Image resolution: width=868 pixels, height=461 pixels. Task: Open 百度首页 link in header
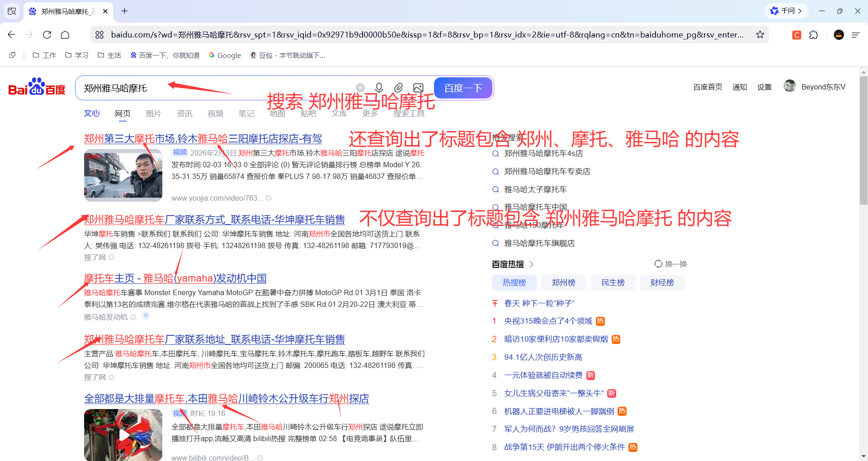pyautogui.click(x=708, y=87)
